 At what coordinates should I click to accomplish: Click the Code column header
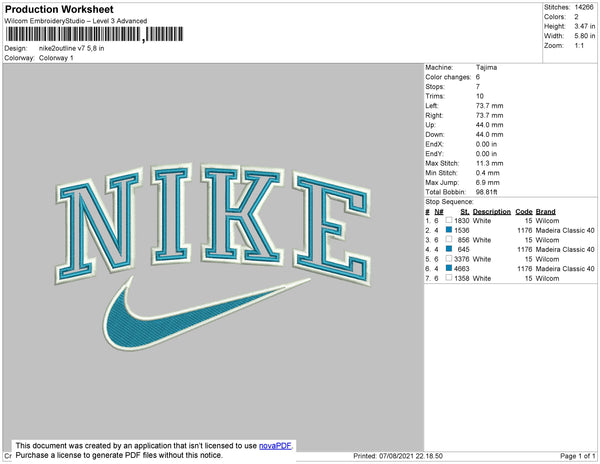tap(524, 212)
